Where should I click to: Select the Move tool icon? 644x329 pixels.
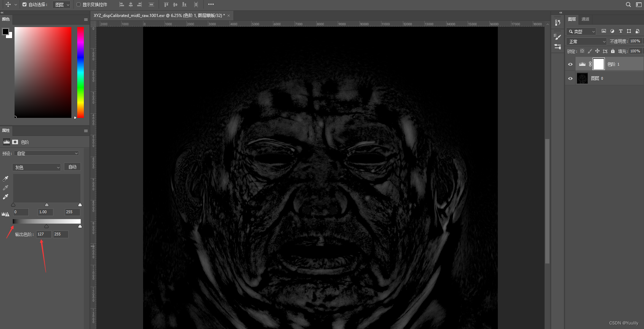coord(8,5)
